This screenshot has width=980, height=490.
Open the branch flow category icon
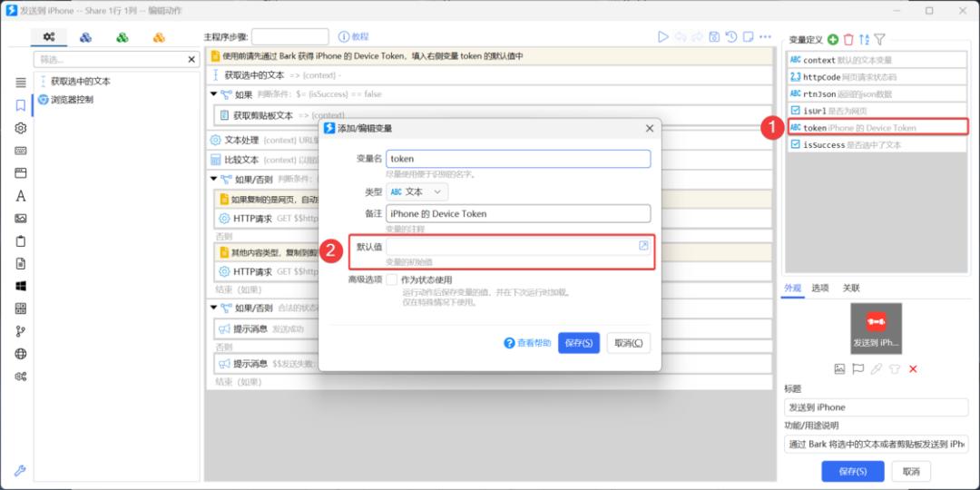point(21,330)
